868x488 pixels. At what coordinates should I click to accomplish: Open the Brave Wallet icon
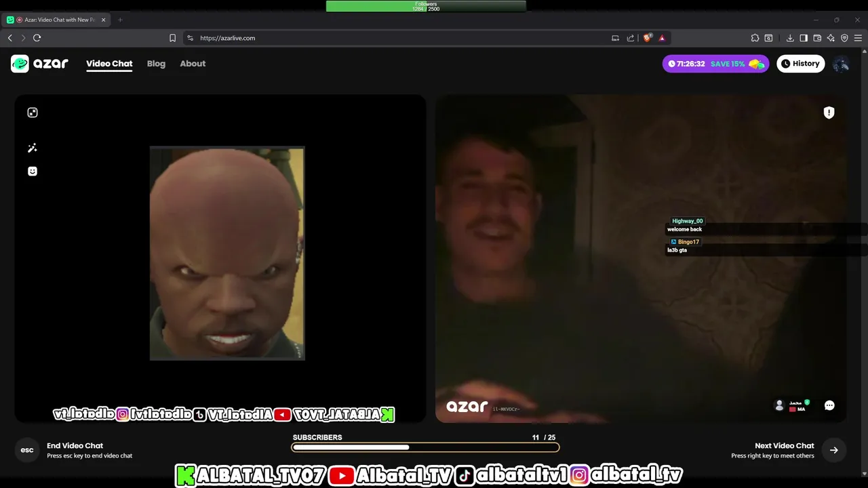817,38
